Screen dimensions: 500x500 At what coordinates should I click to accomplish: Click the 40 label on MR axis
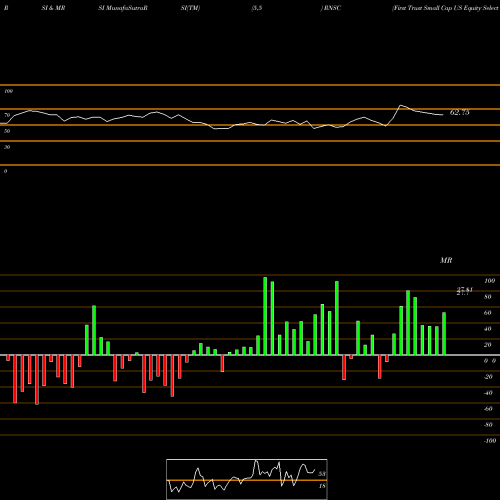[488, 329]
